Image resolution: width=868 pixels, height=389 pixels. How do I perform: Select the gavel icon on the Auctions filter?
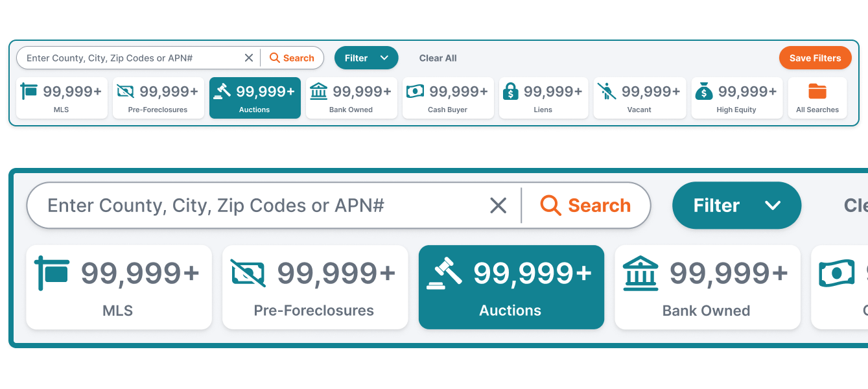coord(223,91)
